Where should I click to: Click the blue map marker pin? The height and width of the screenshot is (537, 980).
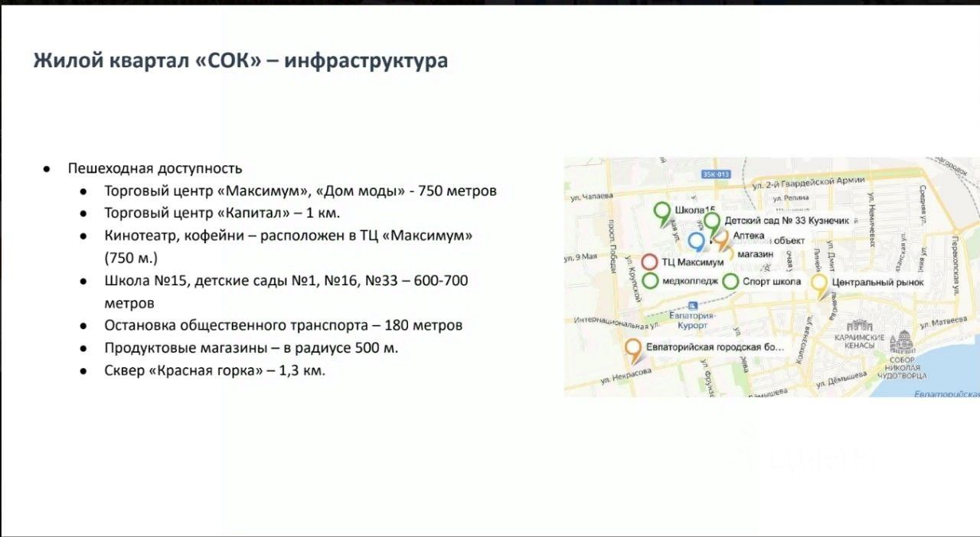point(697,242)
